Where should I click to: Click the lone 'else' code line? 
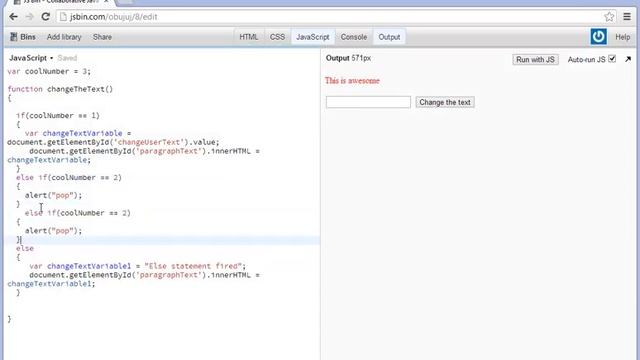(x=25, y=248)
